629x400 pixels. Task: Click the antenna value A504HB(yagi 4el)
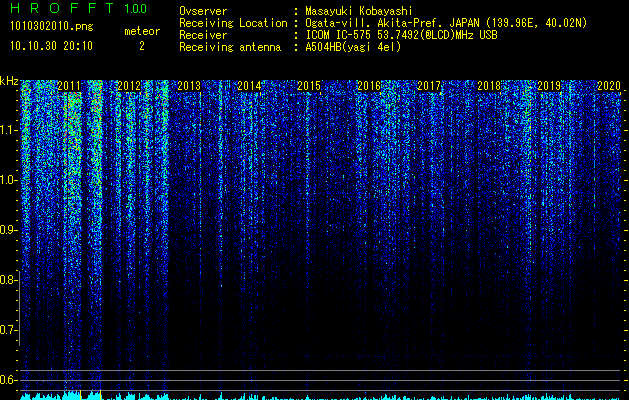[x=353, y=47]
